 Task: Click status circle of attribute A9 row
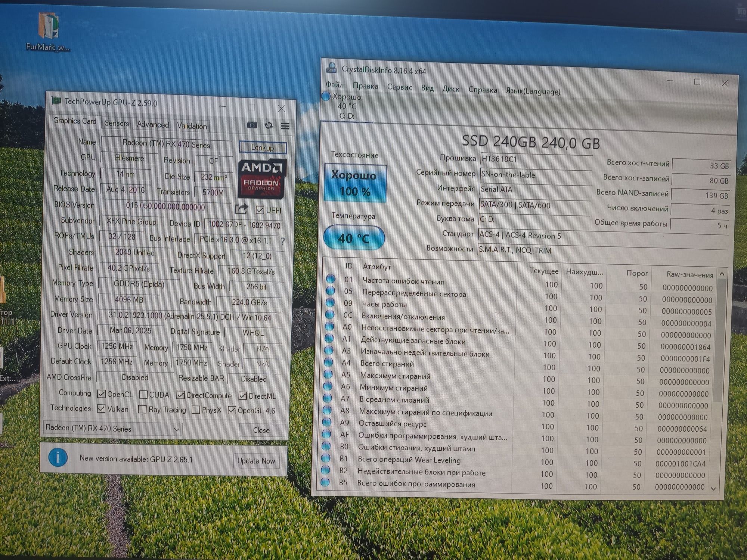coord(327,422)
